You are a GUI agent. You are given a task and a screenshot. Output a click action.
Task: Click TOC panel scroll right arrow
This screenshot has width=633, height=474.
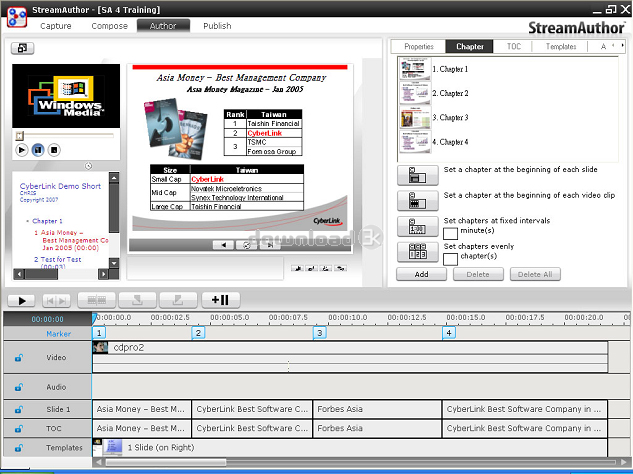coord(103,275)
